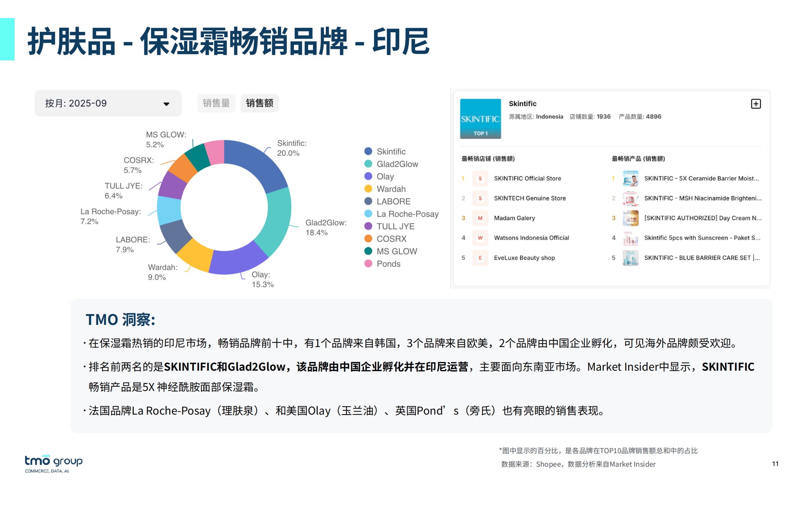
Task: Click the plus icon on Skintific card
Action: (x=755, y=104)
